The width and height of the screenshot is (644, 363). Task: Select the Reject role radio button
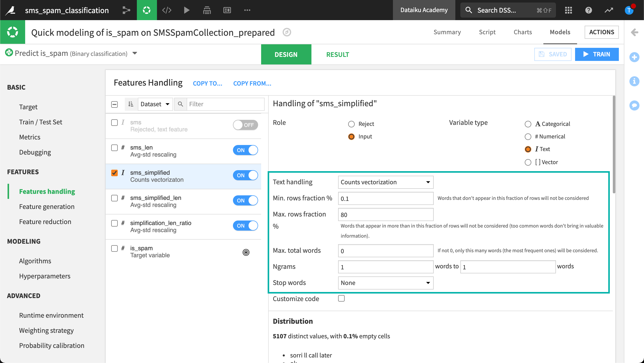coord(351,124)
